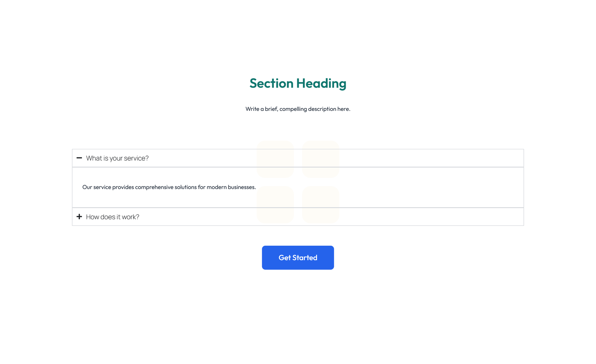Select the 'How does it work?' question header
This screenshot has width=596, height=364.
click(112, 217)
